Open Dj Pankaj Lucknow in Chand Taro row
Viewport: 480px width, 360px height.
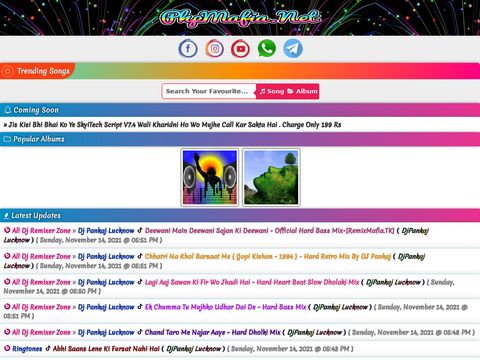[x=106, y=332]
